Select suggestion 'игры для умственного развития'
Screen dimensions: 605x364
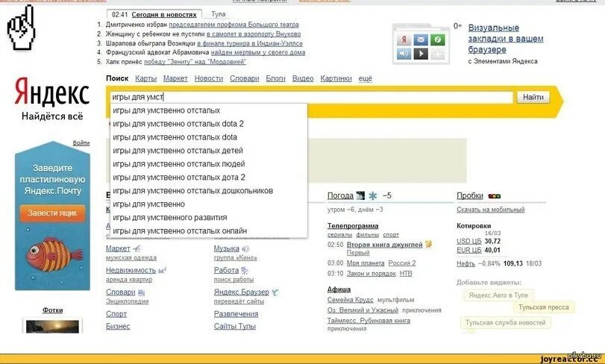point(209,218)
